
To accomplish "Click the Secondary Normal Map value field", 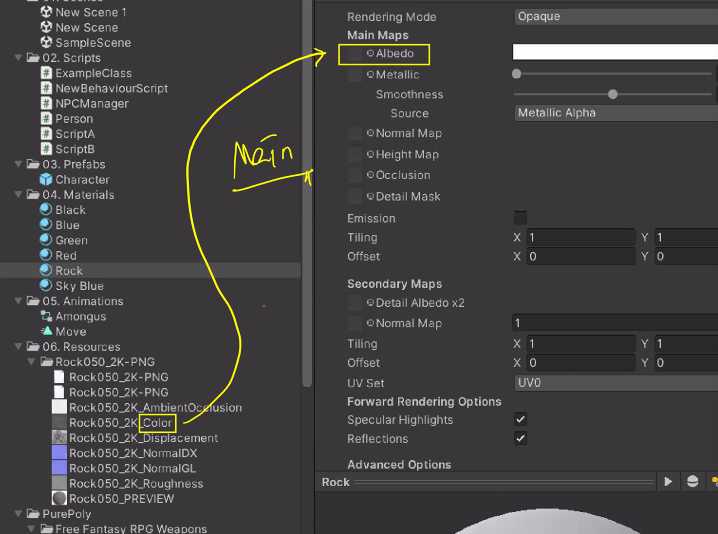I will point(615,323).
